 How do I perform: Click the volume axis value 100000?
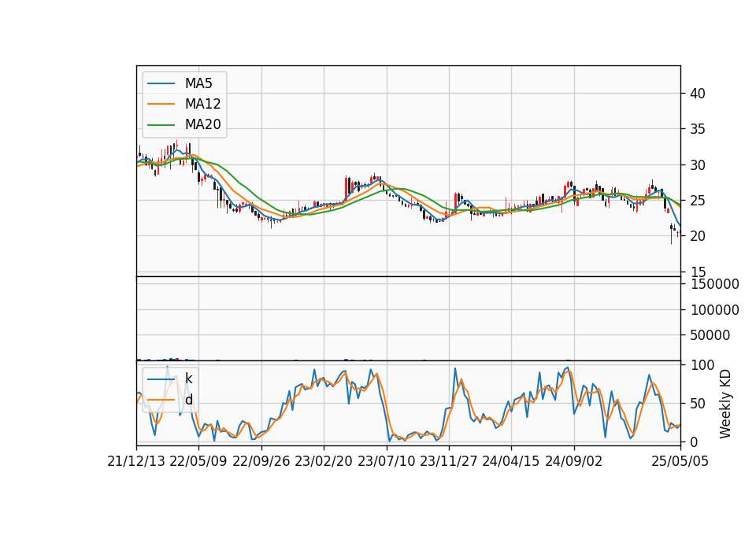[715, 310]
